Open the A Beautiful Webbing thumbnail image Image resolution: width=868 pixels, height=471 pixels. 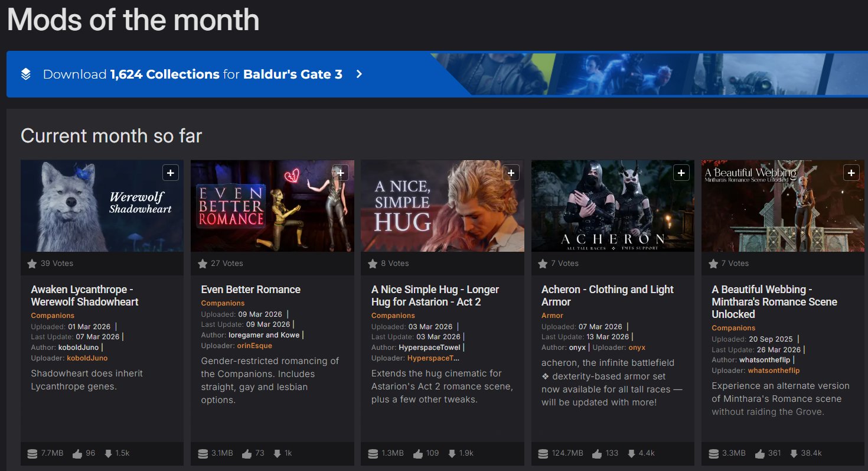(783, 206)
